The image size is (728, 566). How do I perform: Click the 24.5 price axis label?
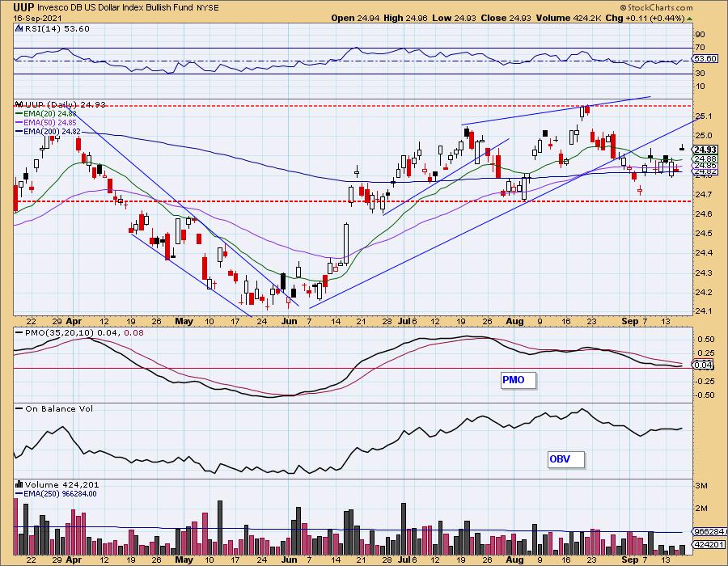(704, 234)
